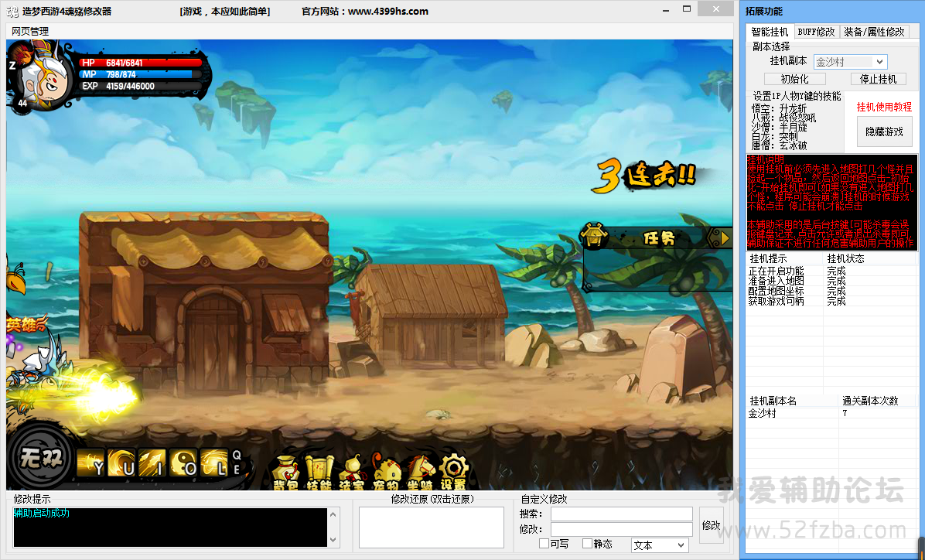Open the 背包 backpack icon
This screenshot has width=925, height=560.
pos(285,473)
